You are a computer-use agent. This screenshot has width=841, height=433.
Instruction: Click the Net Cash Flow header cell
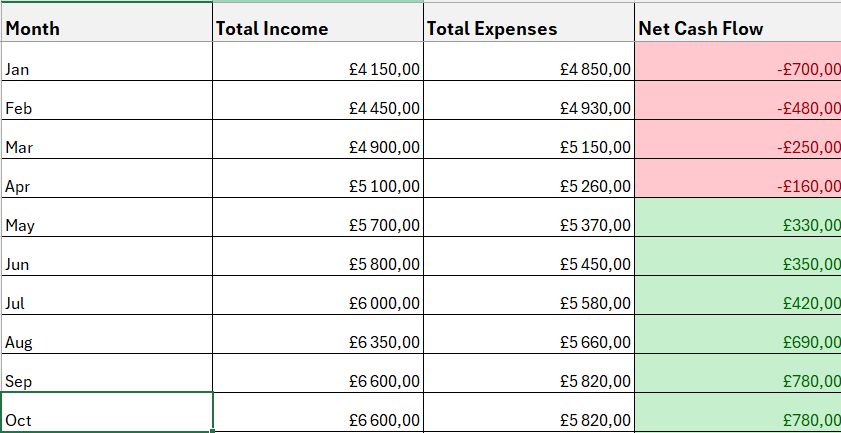[x=738, y=28]
